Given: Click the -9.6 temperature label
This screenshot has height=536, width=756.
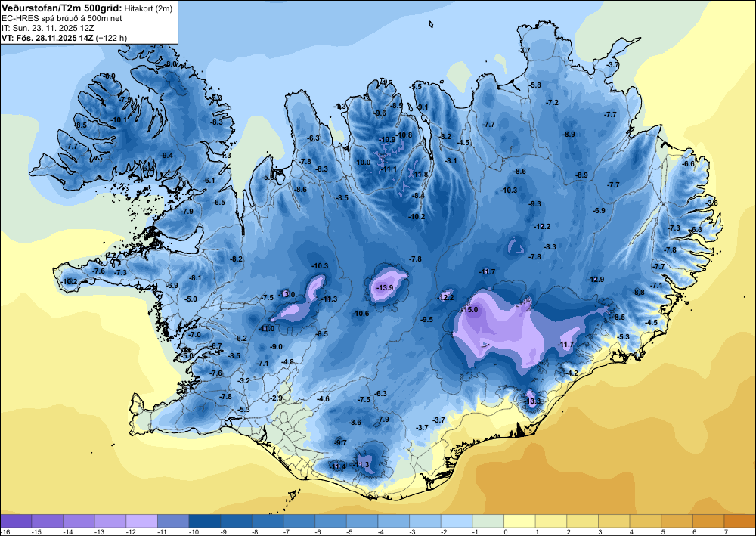Looking at the screenshot, I should (380, 113).
